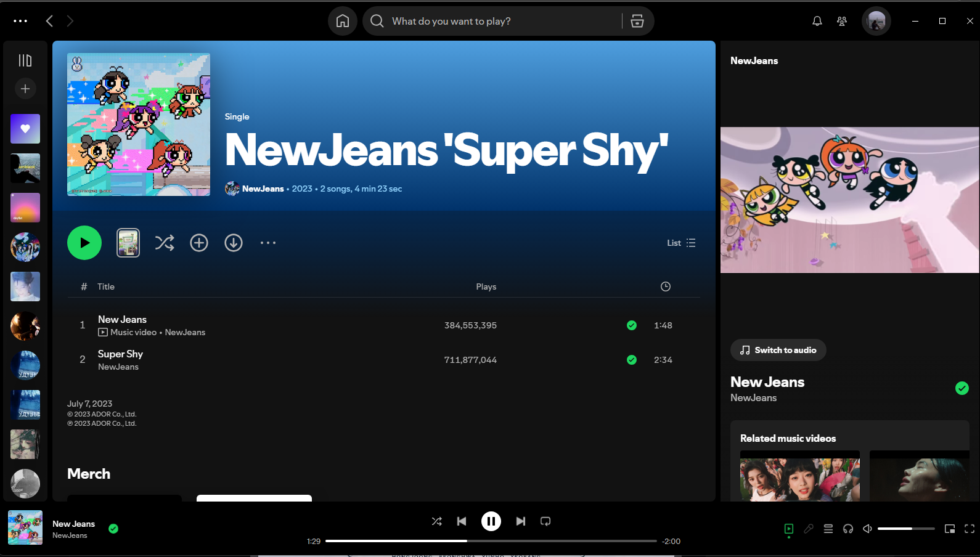Create a playlist with the plus button
Image resolution: width=980 pixels, height=557 pixels.
[25, 89]
